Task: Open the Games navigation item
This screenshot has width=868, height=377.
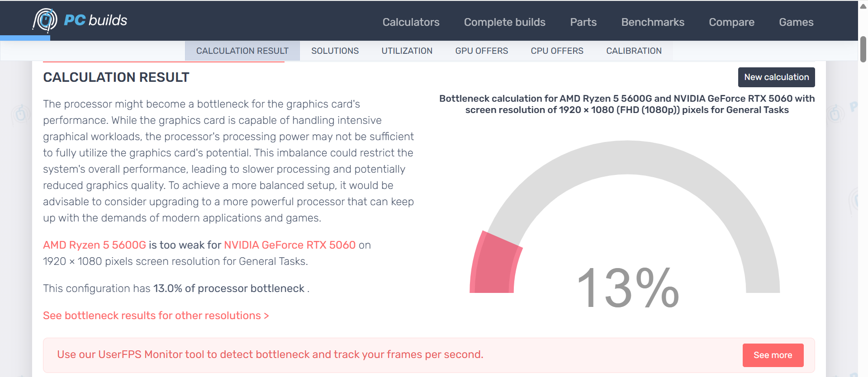Action: 796,22
